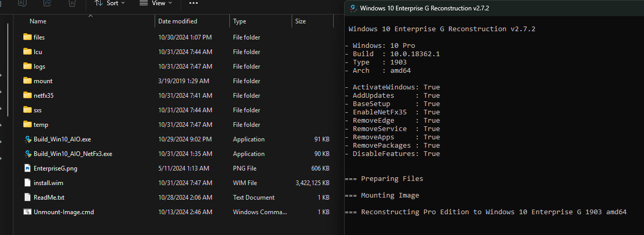
Task: Click the DisableFeatures: True console line
Action: (x=392, y=154)
